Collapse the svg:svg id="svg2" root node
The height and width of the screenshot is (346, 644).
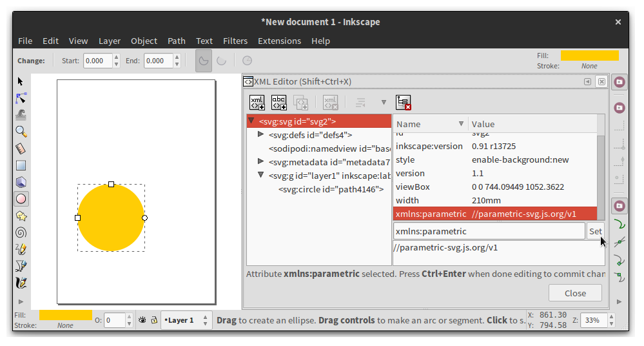251,121
